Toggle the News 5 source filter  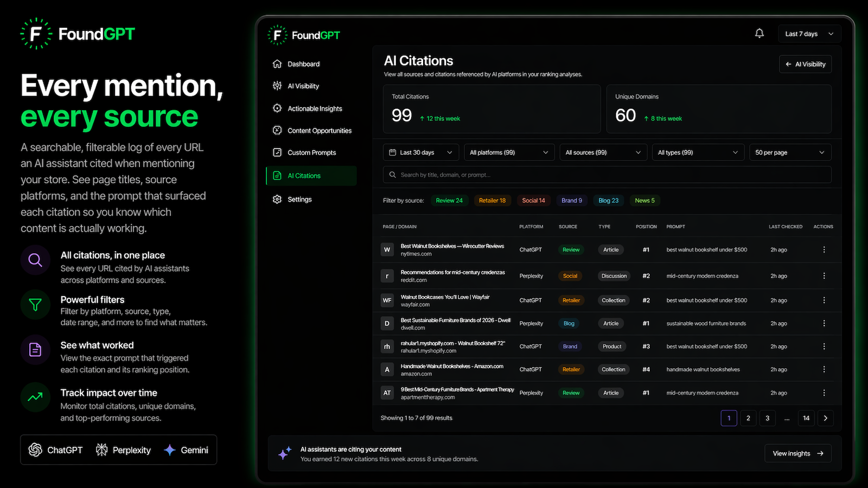[x=644, y=201]
